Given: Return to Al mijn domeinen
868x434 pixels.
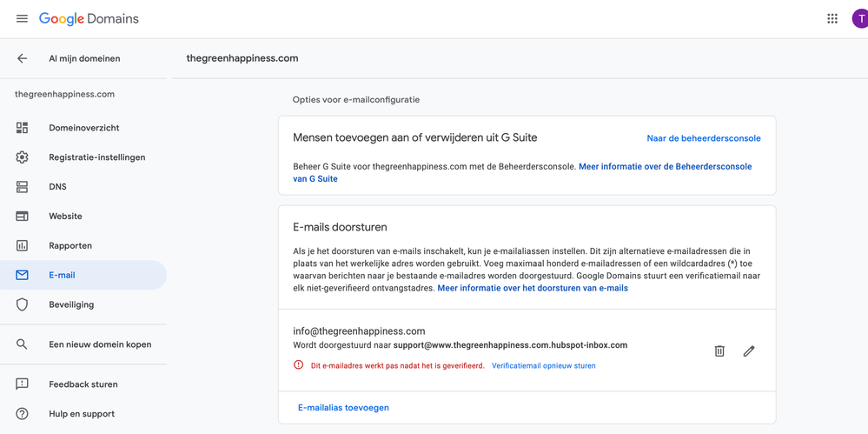Looking at the screenshot, I should coord(84,58).
